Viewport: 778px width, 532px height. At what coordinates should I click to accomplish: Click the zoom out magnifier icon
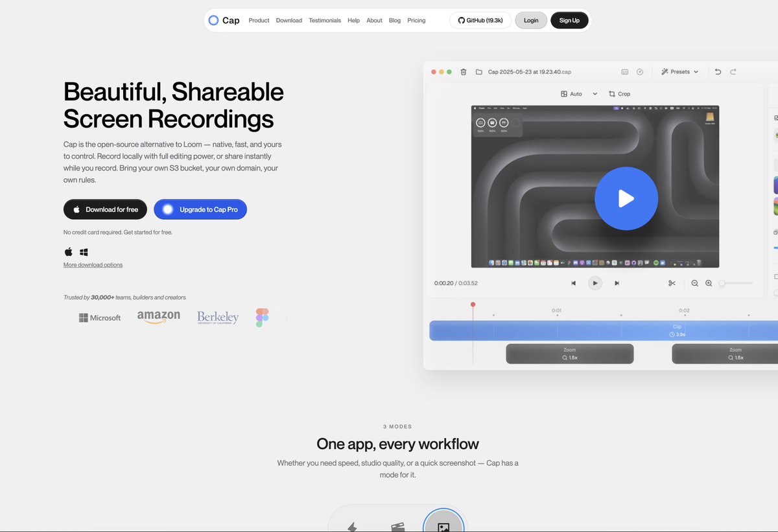point(695,283)
